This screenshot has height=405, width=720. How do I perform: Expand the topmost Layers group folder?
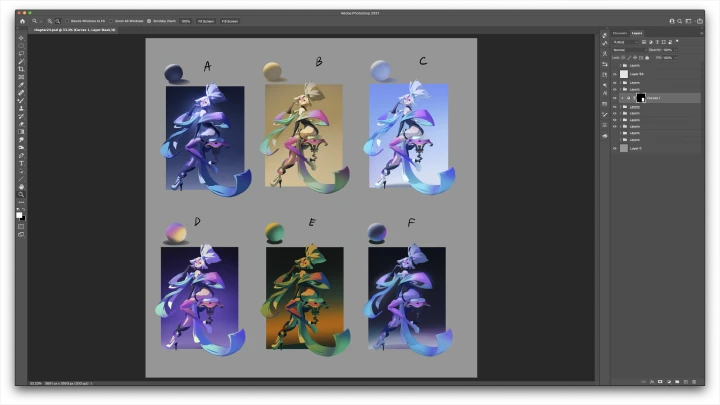pos(621,65)
